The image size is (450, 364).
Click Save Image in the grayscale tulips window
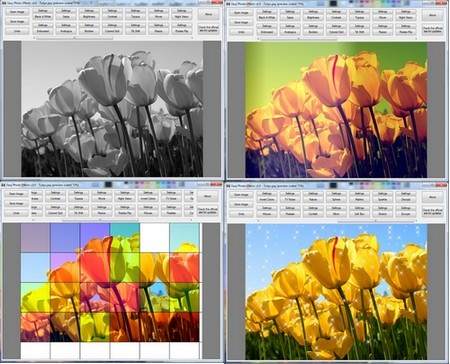coord(17,21)
